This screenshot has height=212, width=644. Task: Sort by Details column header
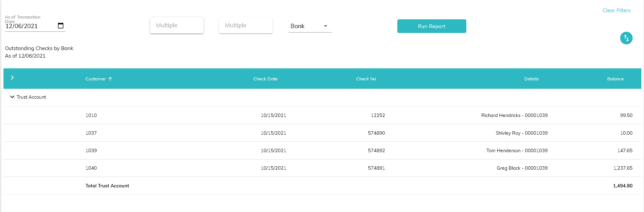tap(531, 79)
